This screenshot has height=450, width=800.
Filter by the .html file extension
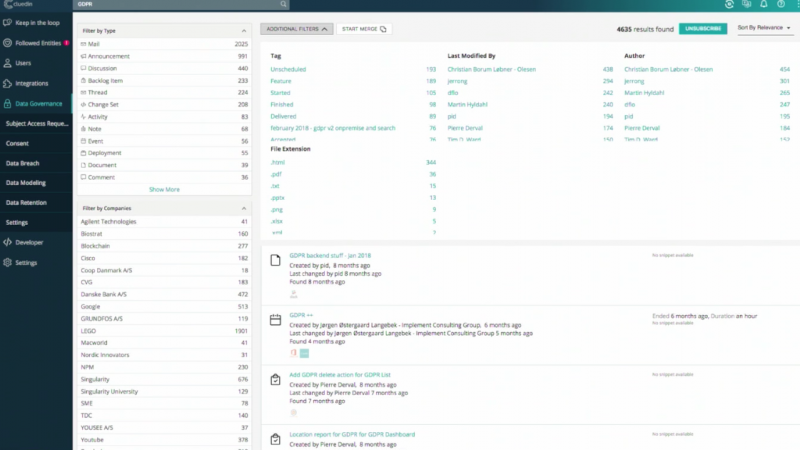[278, 163]
